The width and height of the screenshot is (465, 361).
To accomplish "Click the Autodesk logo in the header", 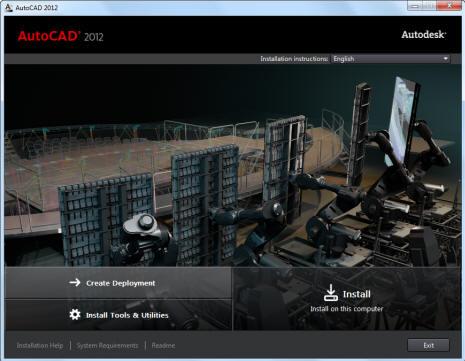I will pos(423,35).
